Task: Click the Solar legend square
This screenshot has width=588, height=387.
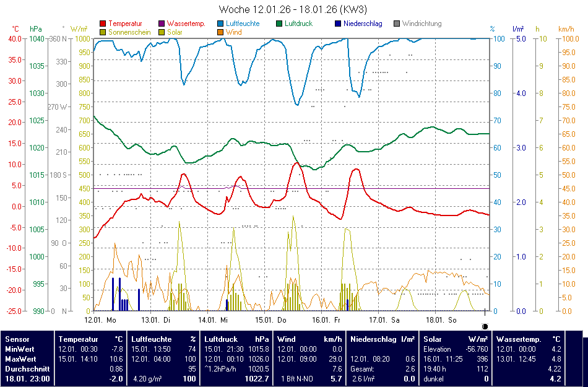Action: 163,32
